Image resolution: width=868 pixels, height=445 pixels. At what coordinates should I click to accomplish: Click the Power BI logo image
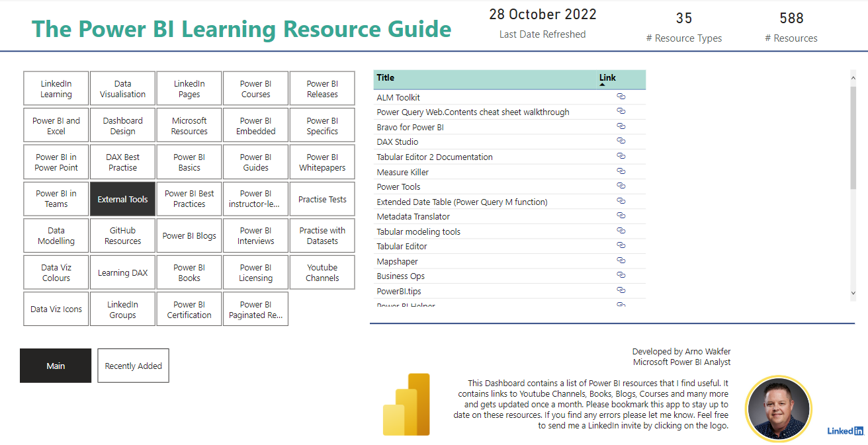(406, 405)
